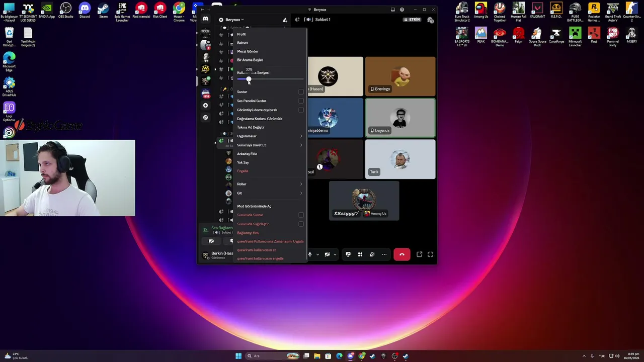Screen dimensions: 644x362
Task: Open the Minecraft Launcher desktop shortcut
Action: tap(575, 38)
